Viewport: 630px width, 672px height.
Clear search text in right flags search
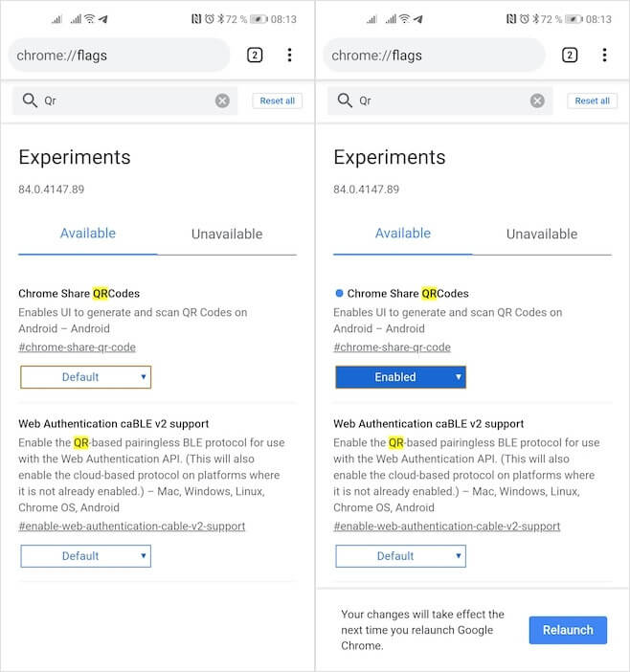[537, 101]
